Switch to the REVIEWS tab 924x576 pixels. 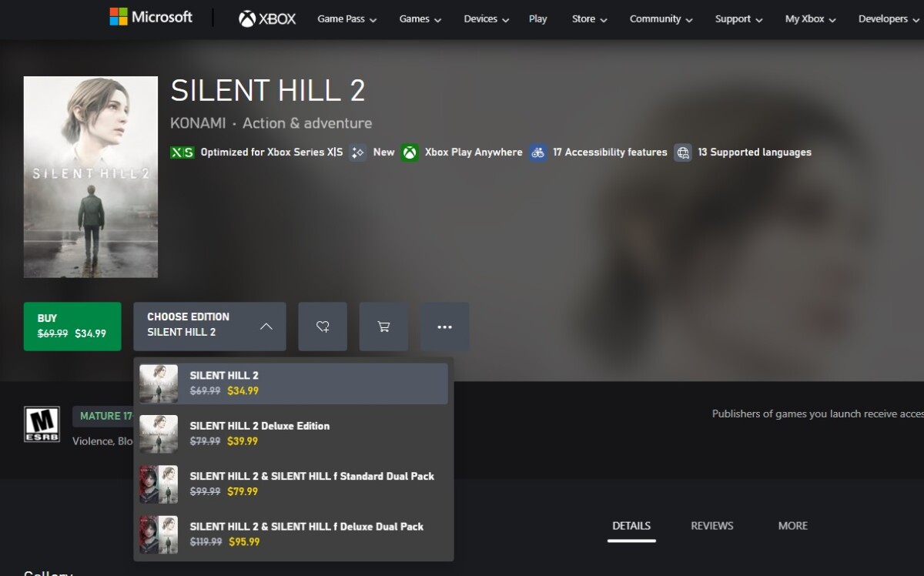click(x=711, y=525)
